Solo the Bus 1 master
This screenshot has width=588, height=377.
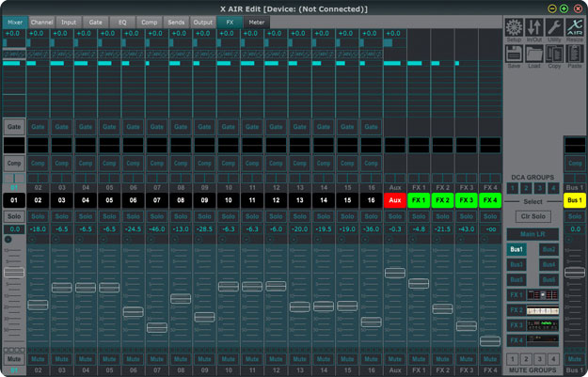575,216
